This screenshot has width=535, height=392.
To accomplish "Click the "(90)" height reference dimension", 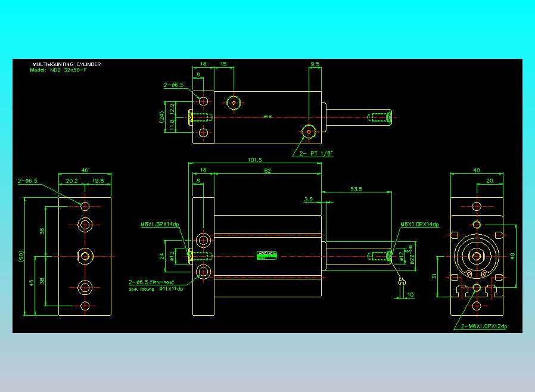I will (x=21, y=256).
